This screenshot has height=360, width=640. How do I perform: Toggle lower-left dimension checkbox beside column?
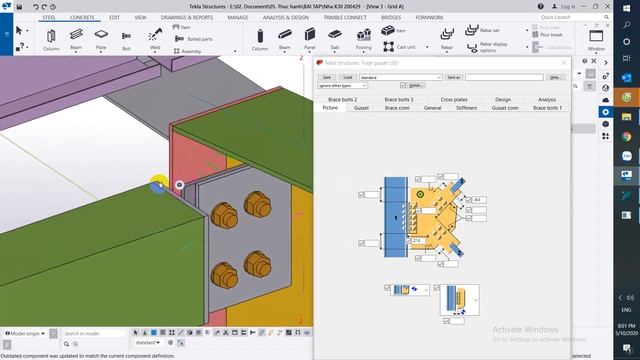[361, 243]
